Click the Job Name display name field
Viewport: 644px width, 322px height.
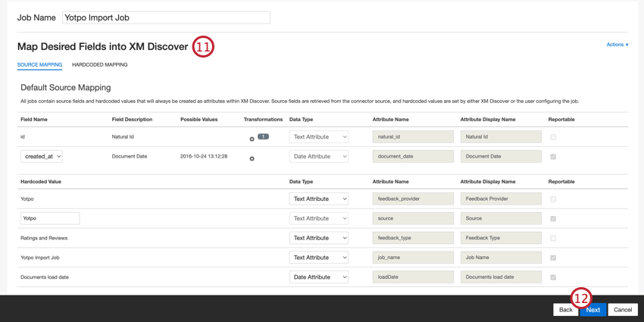point(501,258)
